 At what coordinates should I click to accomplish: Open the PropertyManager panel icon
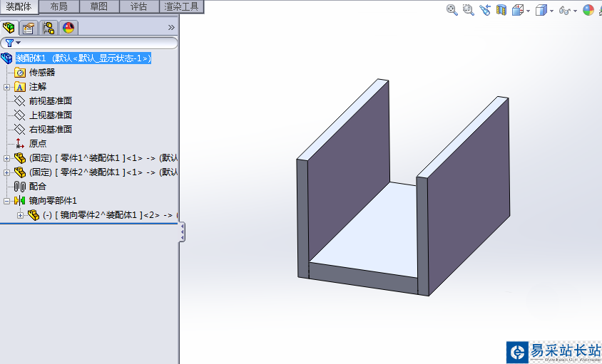29,28
